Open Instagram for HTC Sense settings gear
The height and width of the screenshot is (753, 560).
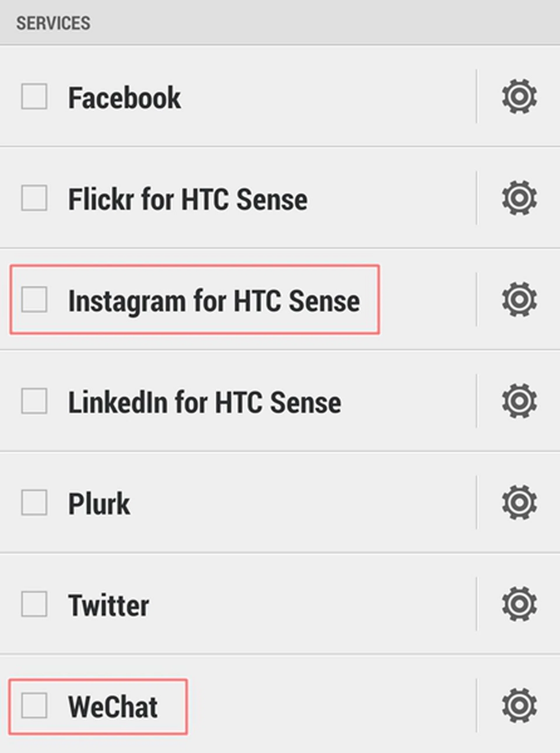(x=519, y=300)
